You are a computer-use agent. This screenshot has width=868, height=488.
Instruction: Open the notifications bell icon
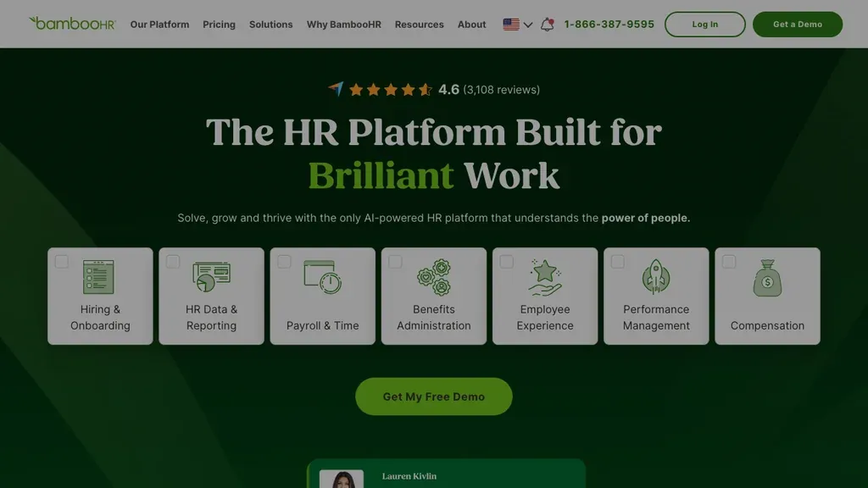click(547, 25)
